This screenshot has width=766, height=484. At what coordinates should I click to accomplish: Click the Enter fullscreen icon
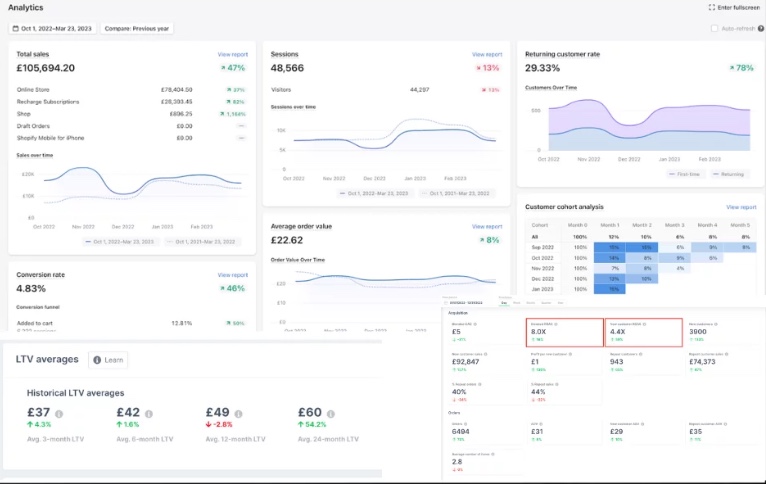(711, 7)
